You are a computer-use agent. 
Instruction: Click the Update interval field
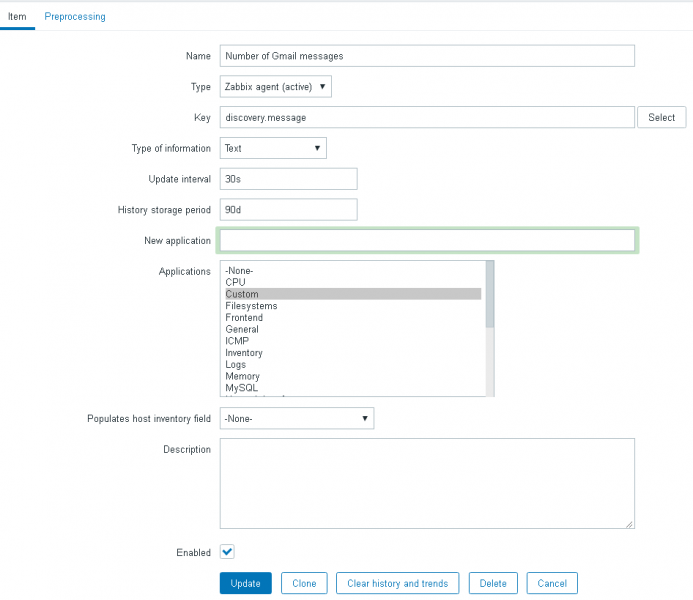click(x=288, y=179)
